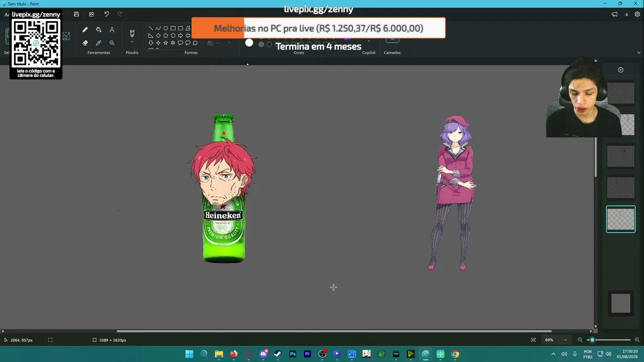The width and height of the screenshot is (644, 362).
Task: Click the background color layer box
Action: [620, 303]
